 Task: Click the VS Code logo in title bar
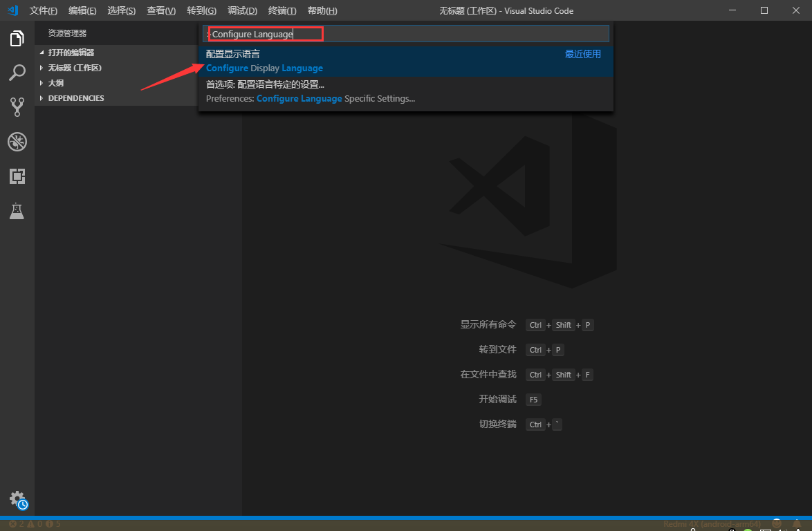pyautogui.click(x=13, y=10)
